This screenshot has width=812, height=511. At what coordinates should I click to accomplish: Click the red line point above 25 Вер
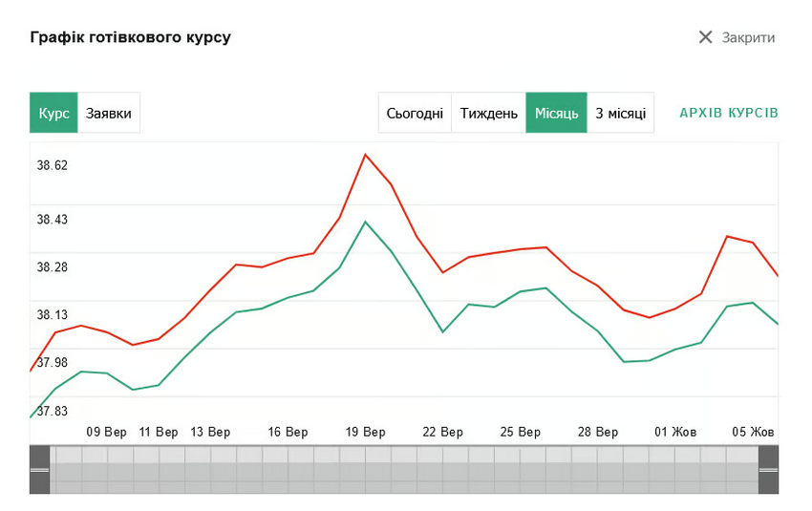pyautogui.click(x=520, y=248)
